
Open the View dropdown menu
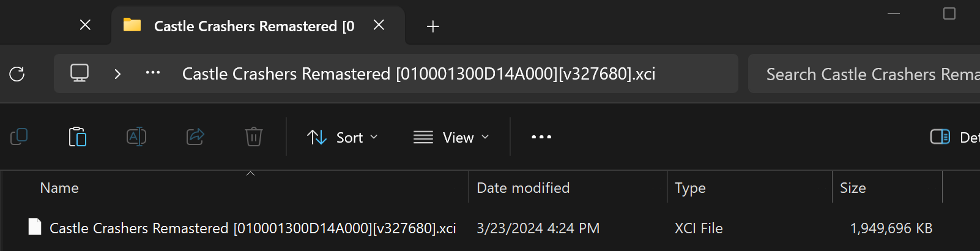(451, 137)
